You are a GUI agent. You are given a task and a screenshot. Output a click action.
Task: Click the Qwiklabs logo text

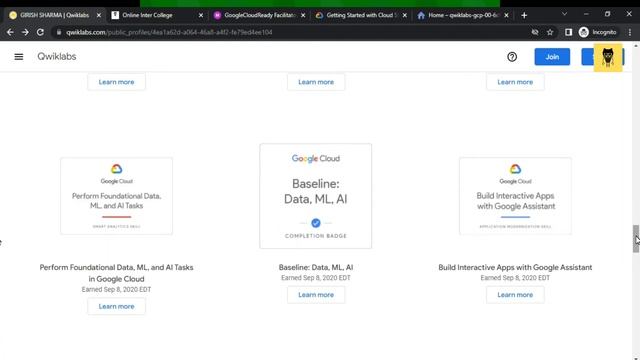tap(57, 57)
